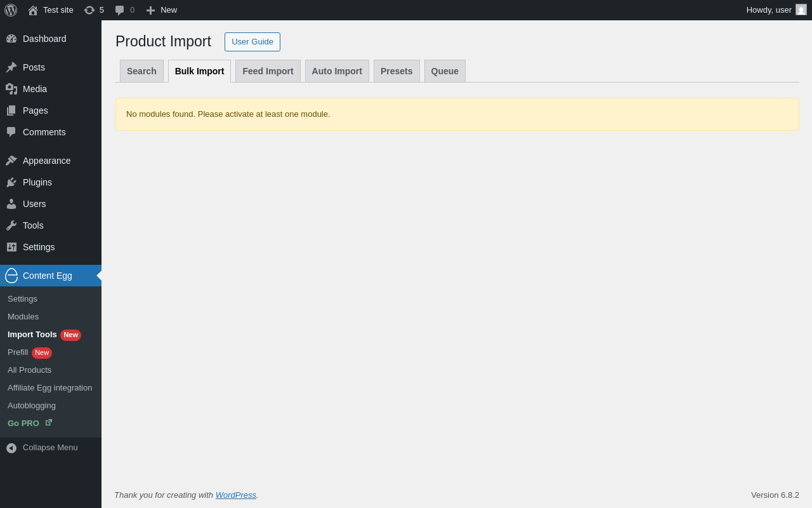This screenshot has width=812, height=508.
Task: Click the user avatar in admin bar
Action: 801,10
